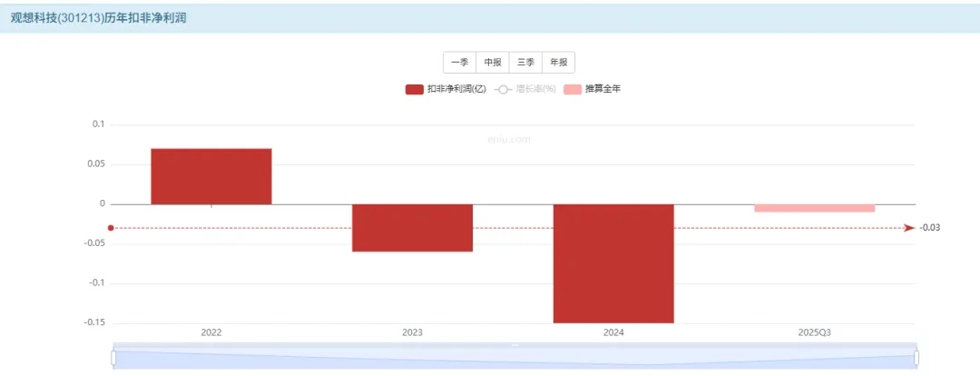The height and width of the screenshot is (376, 980).
Task: Click the 0.05 y-axis label
Action: coord(95,164)
